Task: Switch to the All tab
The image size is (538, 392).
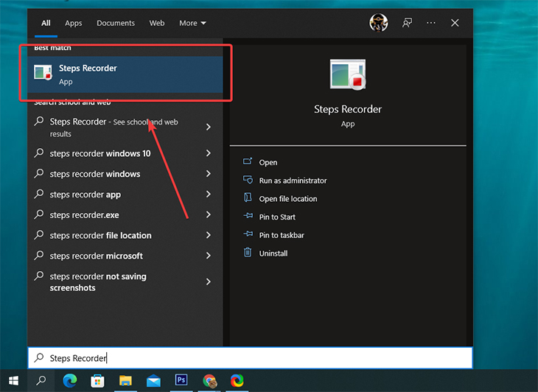Action: [x=46, y=23]
